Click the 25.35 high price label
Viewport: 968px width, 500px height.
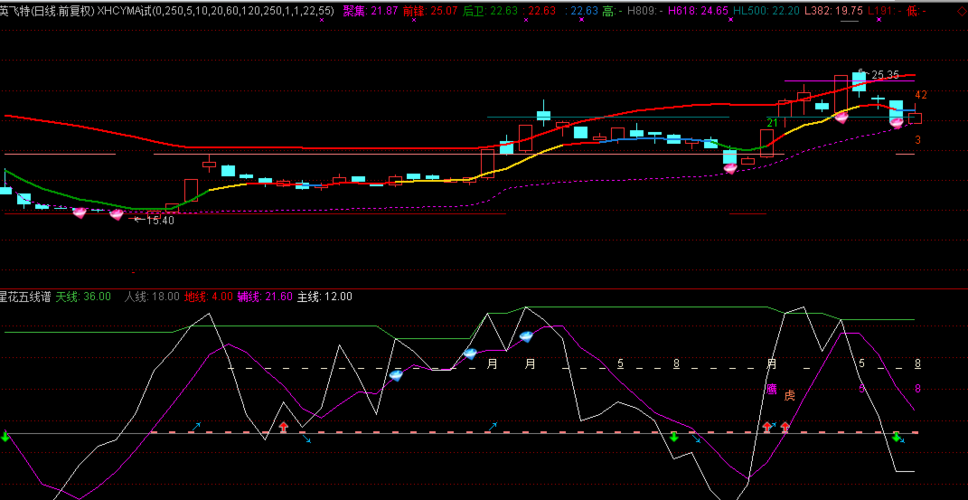(885, 75)
